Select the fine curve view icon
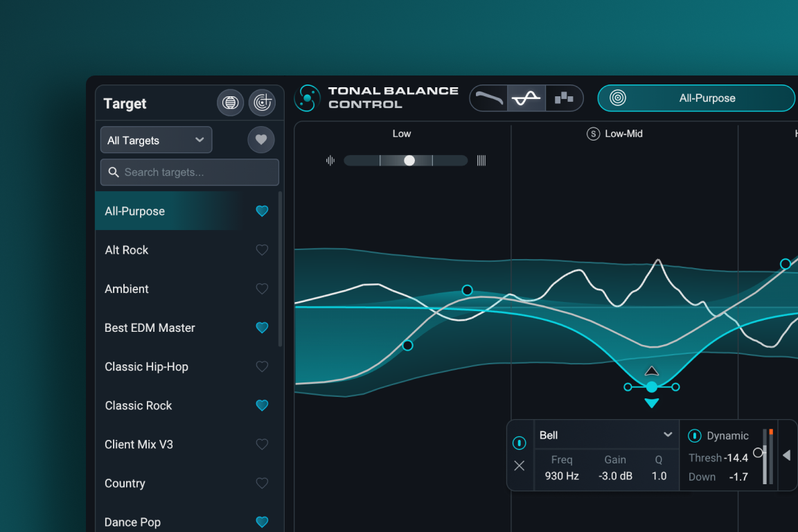The image size is (798, 532). click(x=526, y=98)
